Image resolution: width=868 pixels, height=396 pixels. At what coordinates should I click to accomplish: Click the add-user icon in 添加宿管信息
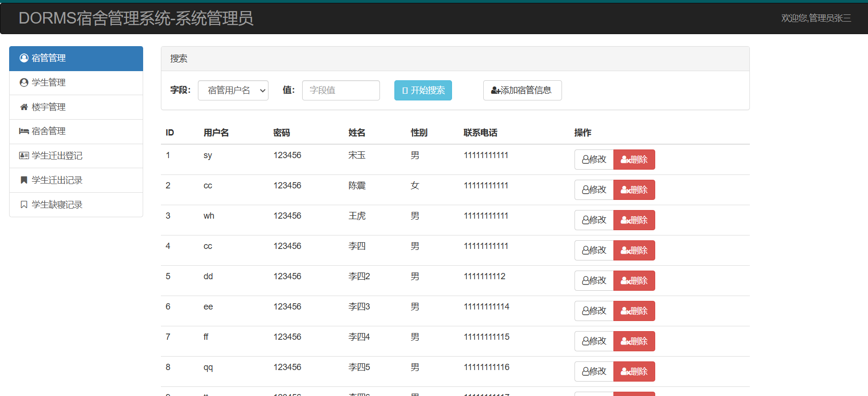[x=496, y=90]
